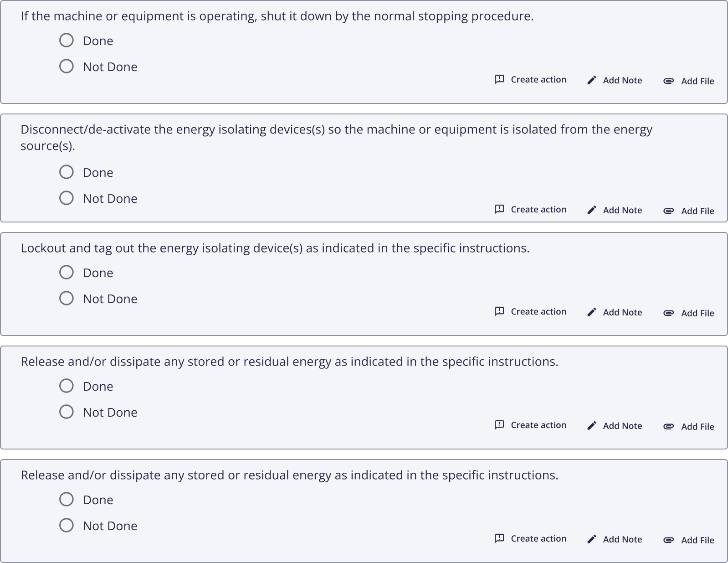The width and height of the screenshot is (728, 563).
Task: Click Create action icon for shutdown procedure question
Action: (x=499, y=79)
